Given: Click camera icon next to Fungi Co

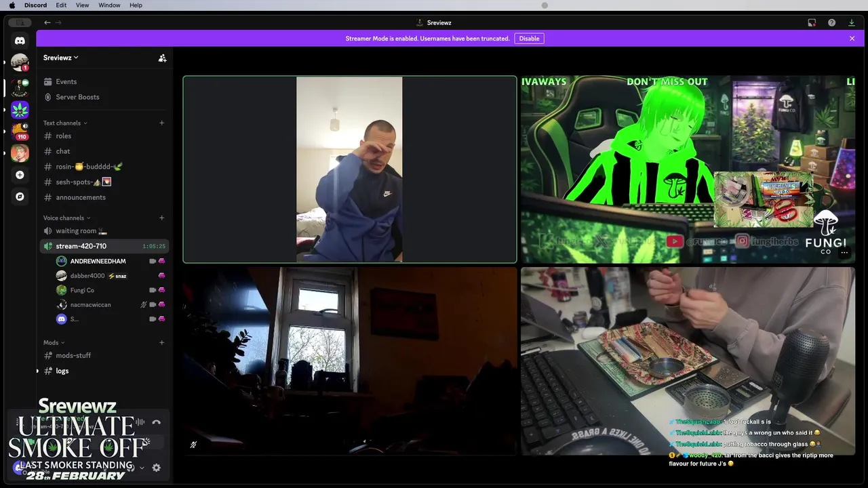Looking at the screenshot, I should pyautogui.click(x=153, y=290).
